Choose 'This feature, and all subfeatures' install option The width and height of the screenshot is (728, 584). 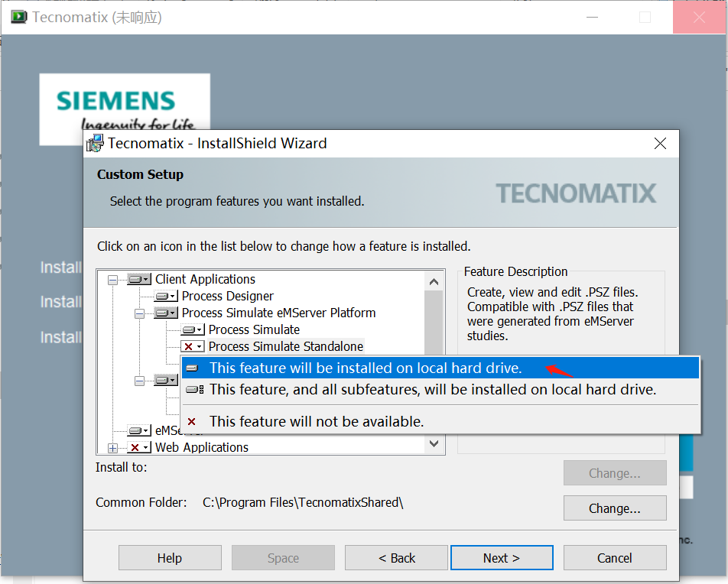(x=440, y=390)
